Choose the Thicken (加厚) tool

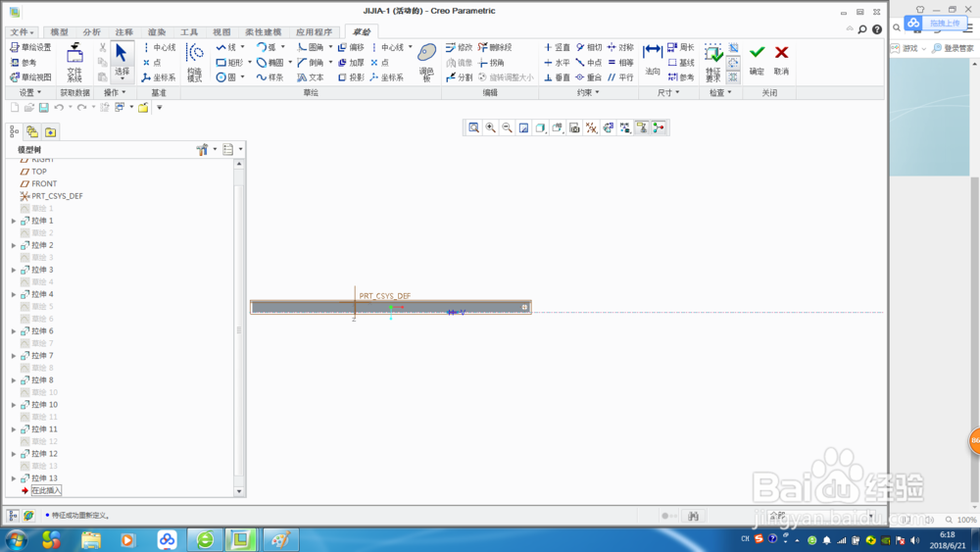pos(351,63)
